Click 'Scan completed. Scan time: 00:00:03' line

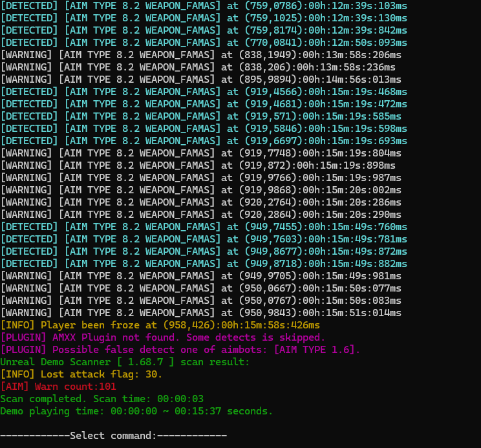pyautogui.click(x=102, y=399)
